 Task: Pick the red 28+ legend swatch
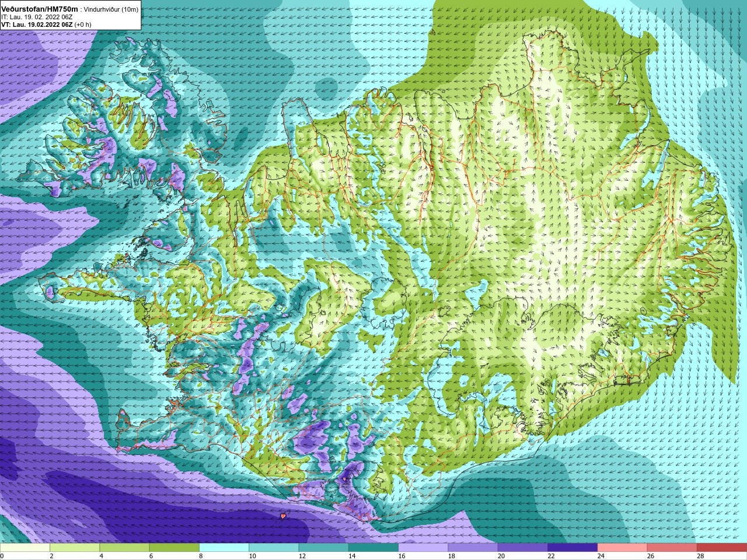point(722,548)
